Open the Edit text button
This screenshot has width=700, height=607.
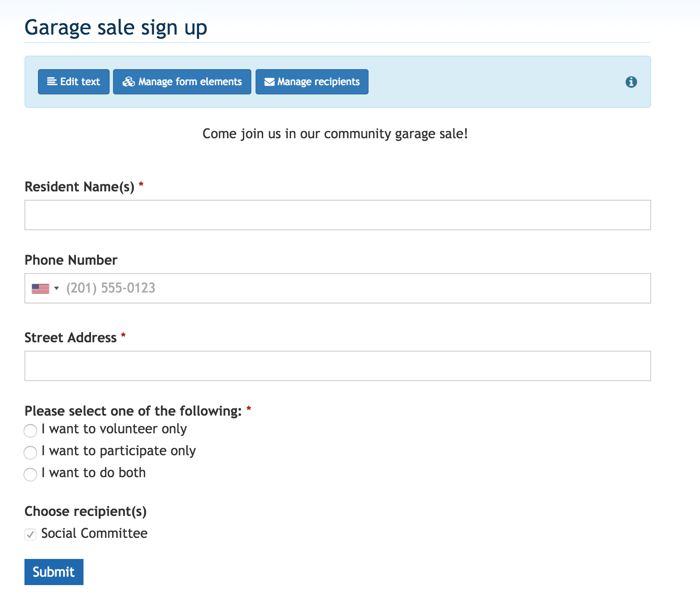(74, 82)
